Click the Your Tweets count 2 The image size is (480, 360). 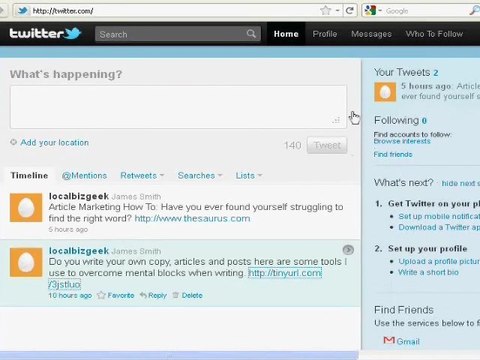point(436,73)
